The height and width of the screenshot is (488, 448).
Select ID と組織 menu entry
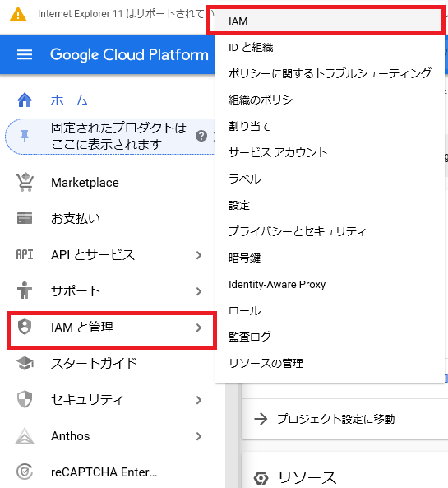[330, 48]
